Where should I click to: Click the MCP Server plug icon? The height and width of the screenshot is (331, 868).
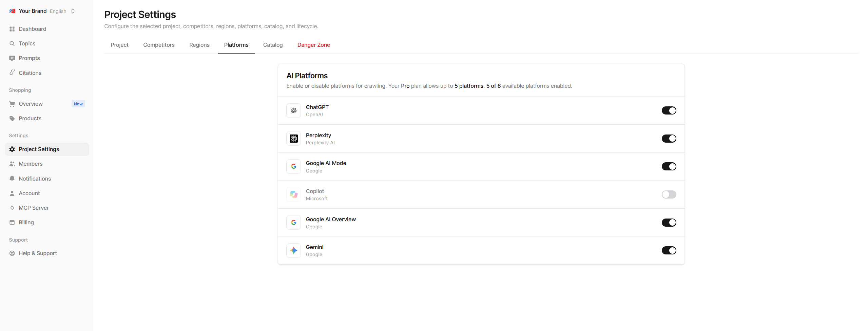pyautogui.click(x=12, y=208)
